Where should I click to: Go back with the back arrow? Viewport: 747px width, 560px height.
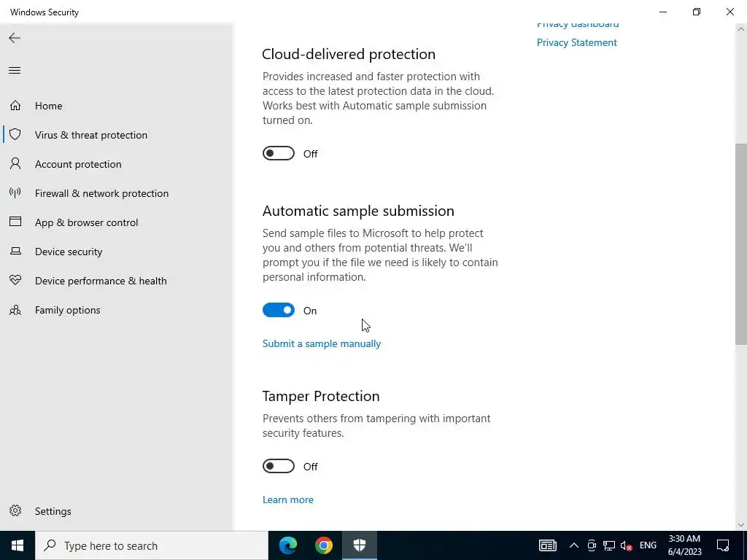15,38
